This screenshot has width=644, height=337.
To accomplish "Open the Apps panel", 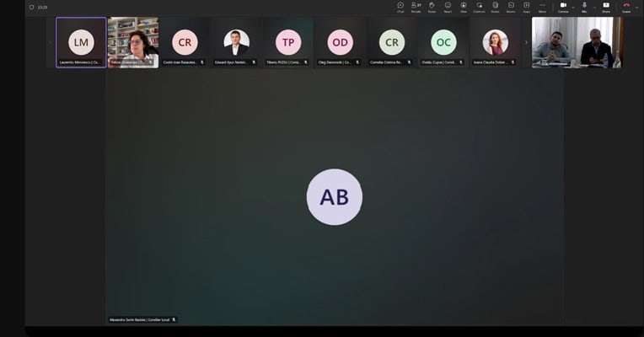I will click(526, 7).
